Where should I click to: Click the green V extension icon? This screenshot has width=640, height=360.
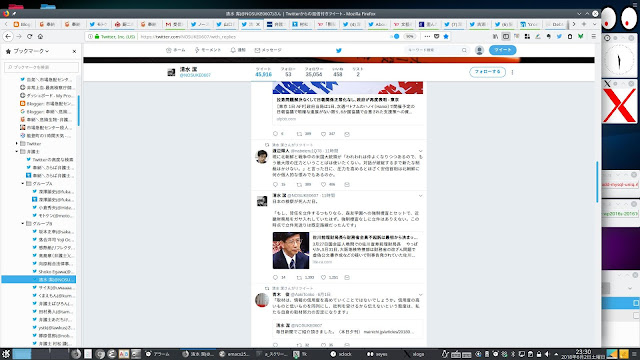pyautogui.click(x=580, y=36)
